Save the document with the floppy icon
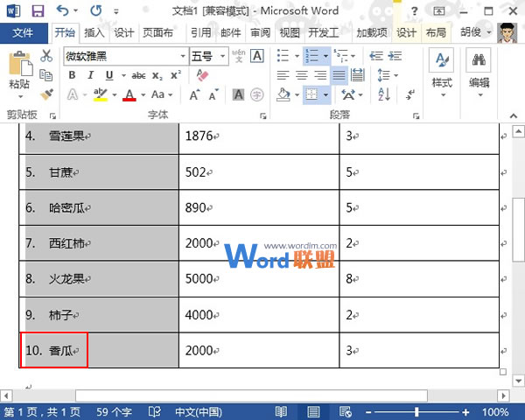This screenshot has width=525, height=420. coord(38,11)
